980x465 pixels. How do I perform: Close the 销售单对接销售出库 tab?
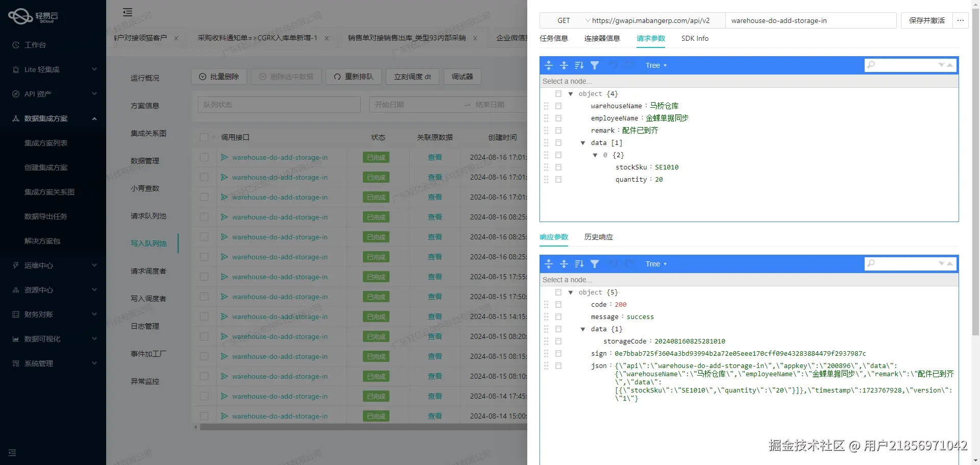475,38
